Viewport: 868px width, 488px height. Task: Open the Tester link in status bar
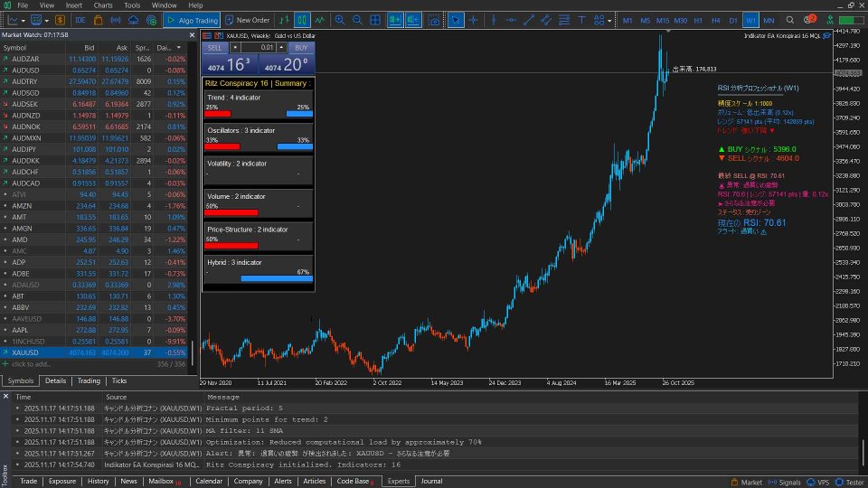(x=850, y=483)
